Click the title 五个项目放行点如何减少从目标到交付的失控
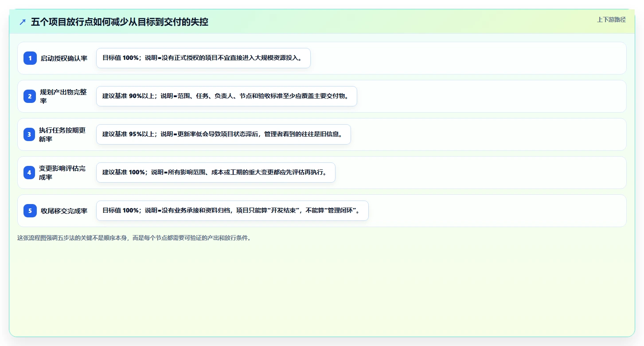Viewport: 644px width, 346px height. pos(120,22)
